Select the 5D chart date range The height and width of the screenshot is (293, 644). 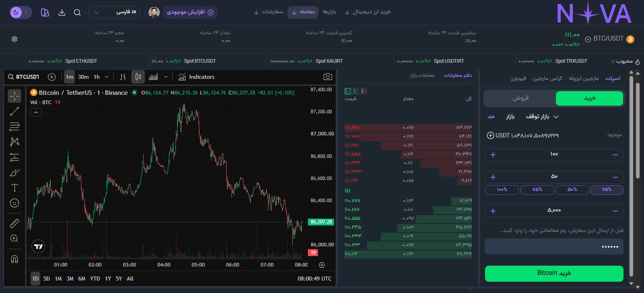pos(47,279)
